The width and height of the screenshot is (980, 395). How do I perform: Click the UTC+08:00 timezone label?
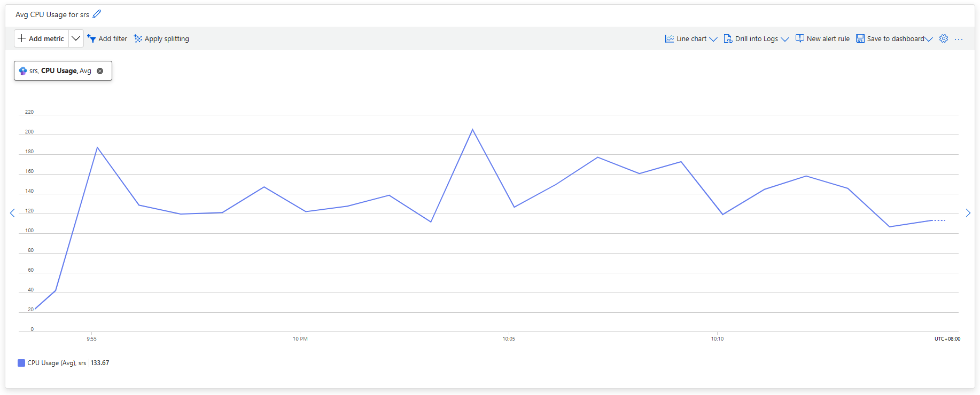coord(947,339)
